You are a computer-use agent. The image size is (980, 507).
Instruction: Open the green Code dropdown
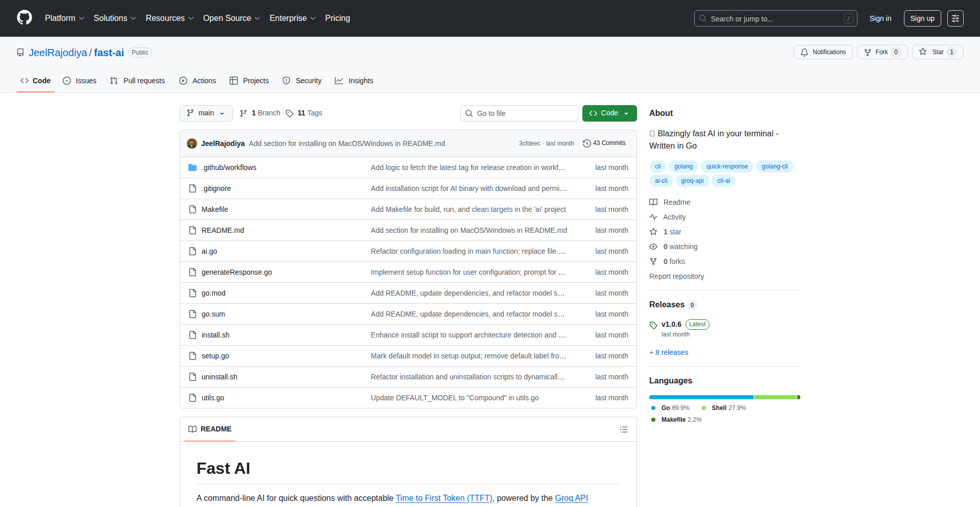[609, 113]
